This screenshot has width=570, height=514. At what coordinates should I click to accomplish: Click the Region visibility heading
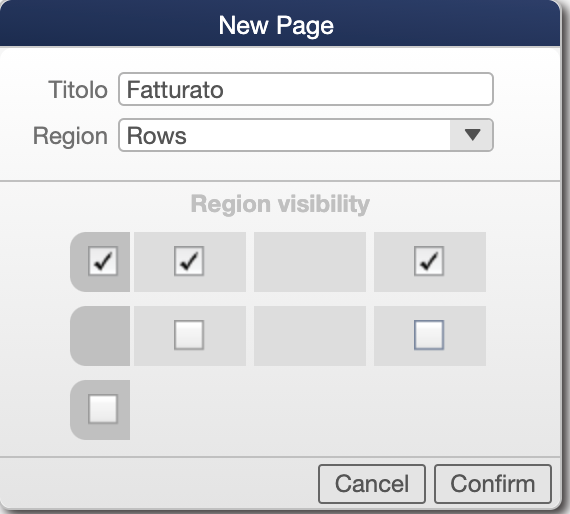click(280, 204)
